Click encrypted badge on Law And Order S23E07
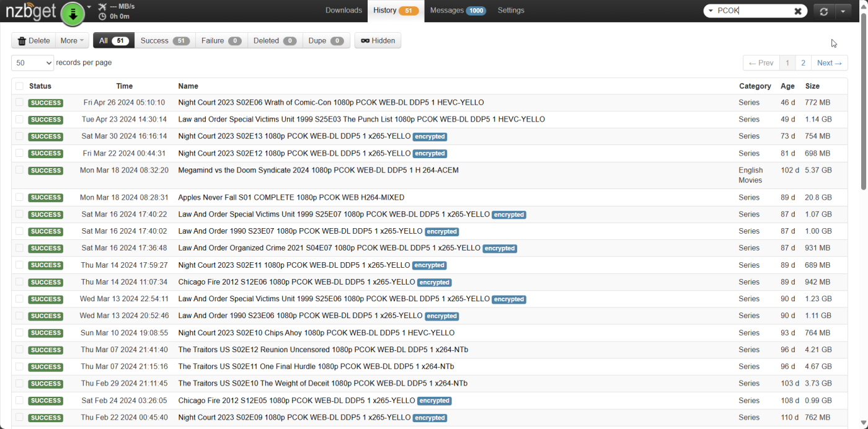This screenshot has height=429, width=868. point(442,231)
